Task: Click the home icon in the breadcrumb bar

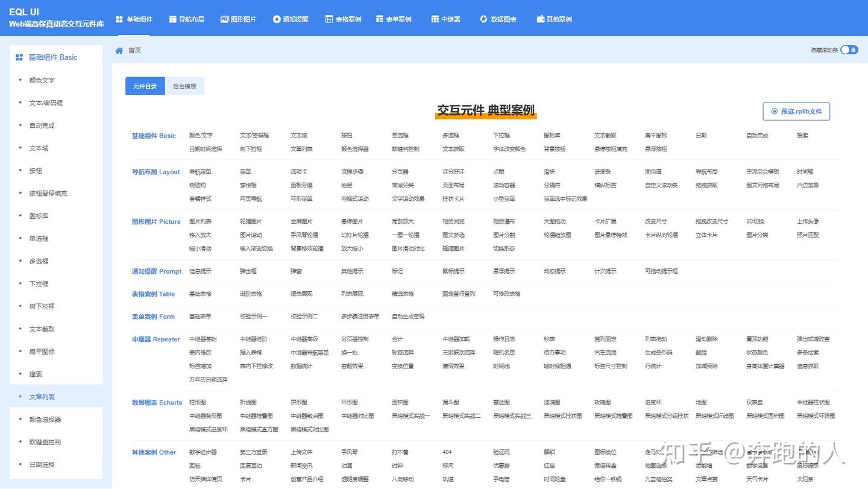Action: (x=119, y=50)
